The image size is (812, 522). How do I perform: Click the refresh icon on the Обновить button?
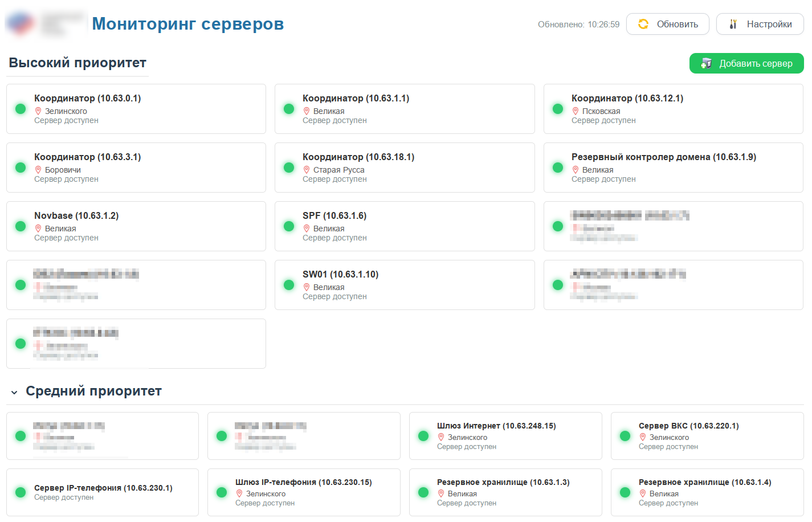coord(643,24)
